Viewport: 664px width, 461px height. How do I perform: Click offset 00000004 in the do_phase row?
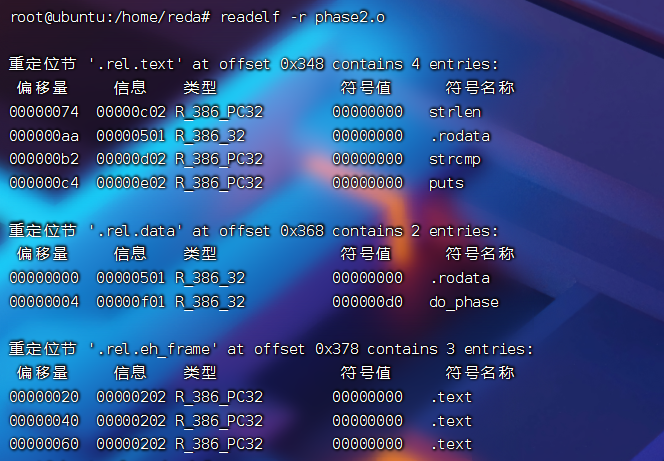point(44,302)
